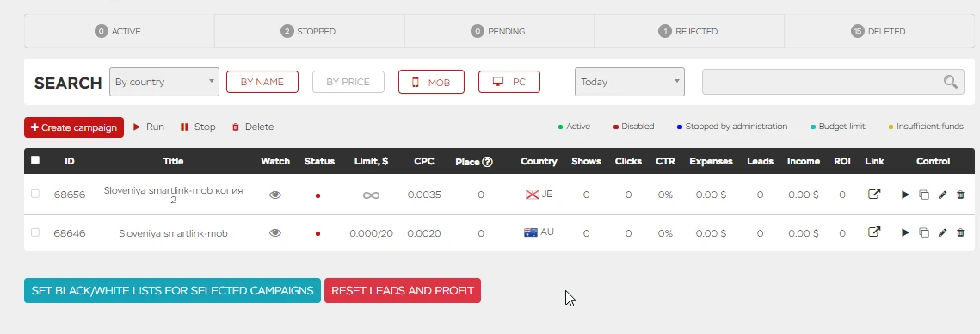
Task: Edit campaign 68646 with pencil icon
Action: point(942,232)
